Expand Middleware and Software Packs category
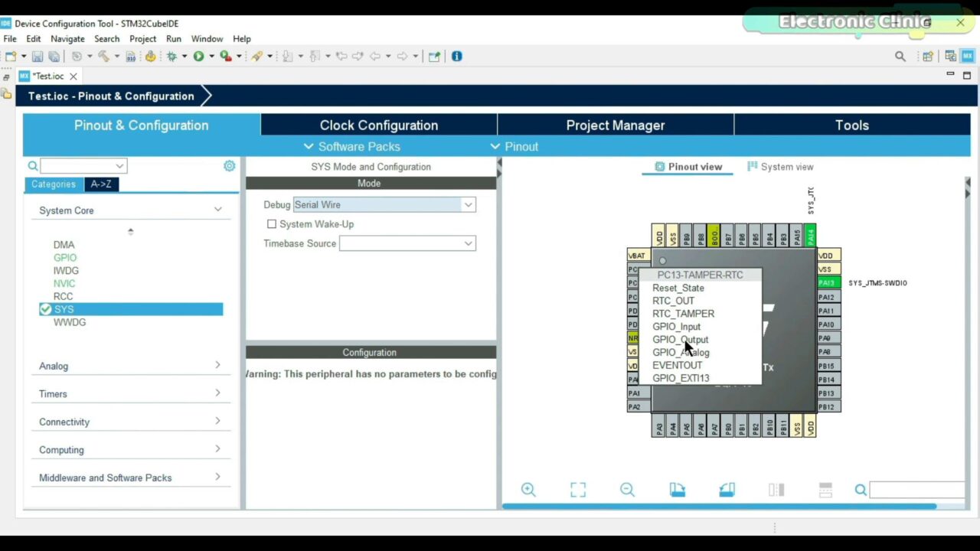The width and height of the screenshot is (980, 551). click(x=217, y=477)
